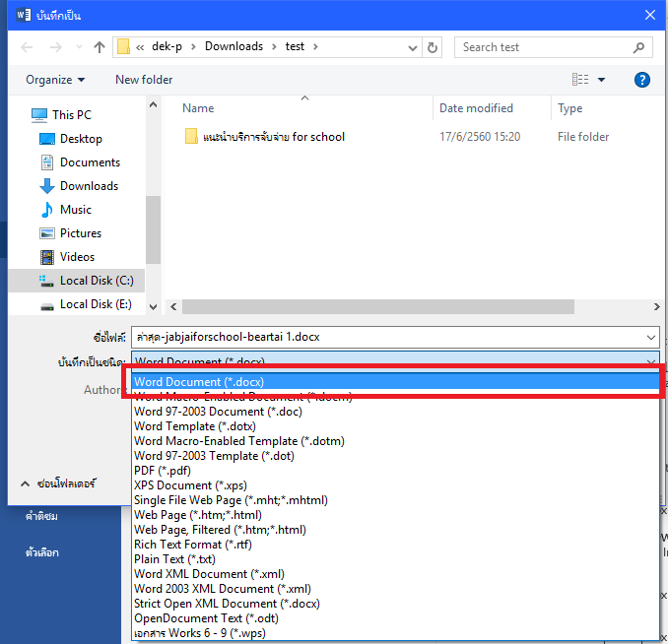Image resolution: width=668 pixels, height=644 pixels.
Task: Click the search magnifier icon
Action: [638, 47]
